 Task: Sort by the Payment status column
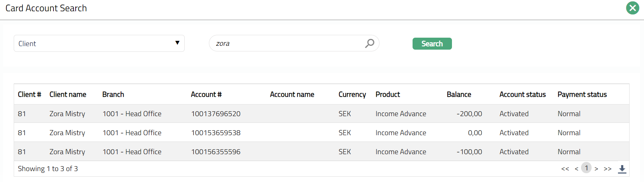[582, 94]
